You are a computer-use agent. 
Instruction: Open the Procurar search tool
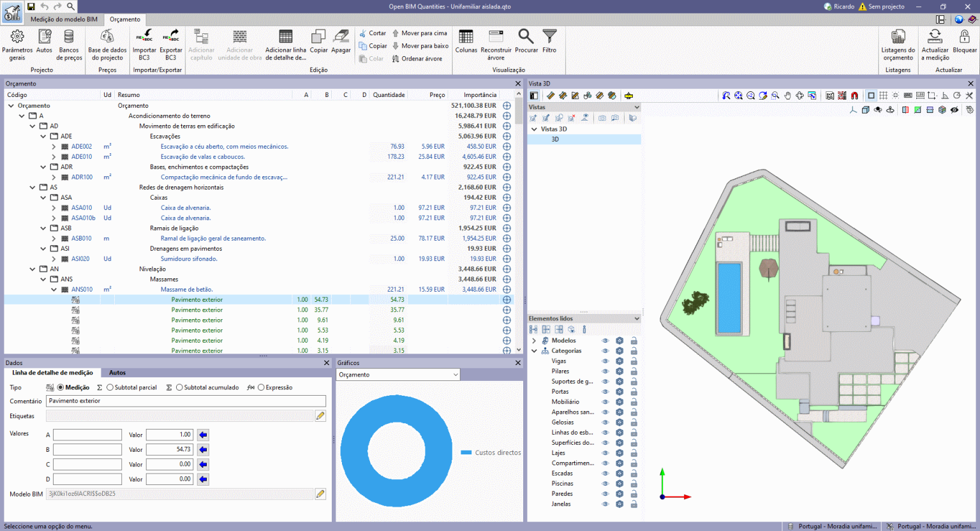[526, 41]
